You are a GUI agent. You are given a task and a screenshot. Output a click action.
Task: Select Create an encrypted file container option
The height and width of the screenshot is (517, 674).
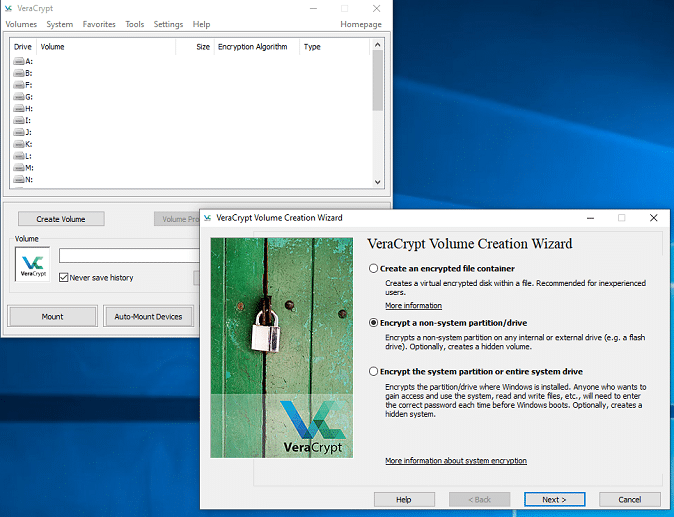(x=373, y=269)
